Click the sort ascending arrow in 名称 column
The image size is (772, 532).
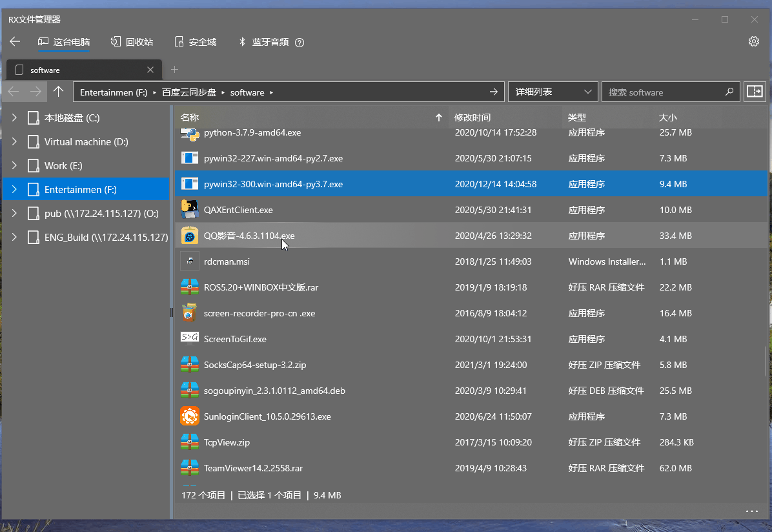(x=439, y=118)
